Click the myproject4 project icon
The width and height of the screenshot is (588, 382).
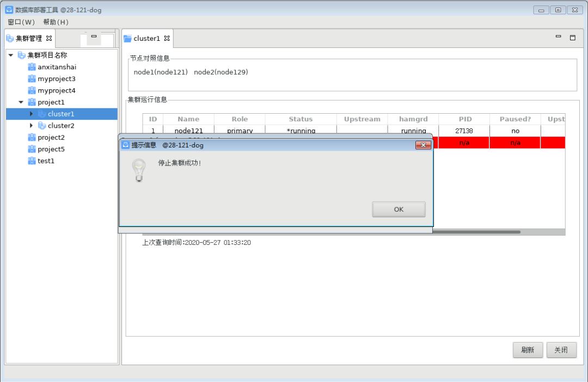pyautogui.click(x=32, y=90)
